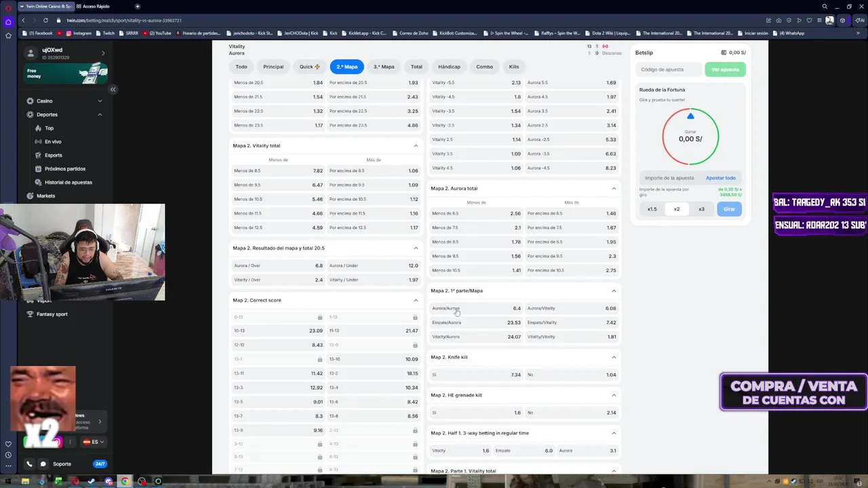The width and height of the screenshot is (868, 488).
Task: Collapse Map 2. Half 1. 3-way betting section
Action: [614, 433]
